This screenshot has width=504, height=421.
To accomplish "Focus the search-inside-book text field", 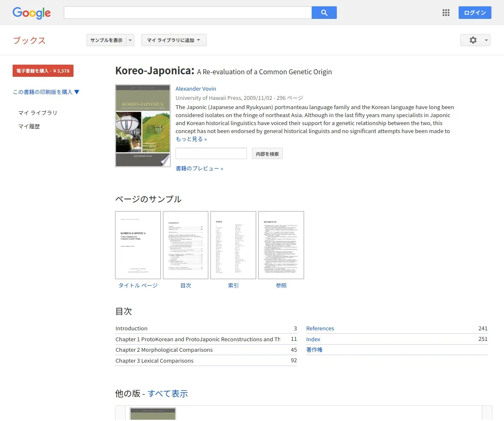I will pyautogui.click(x=211, y=154).
